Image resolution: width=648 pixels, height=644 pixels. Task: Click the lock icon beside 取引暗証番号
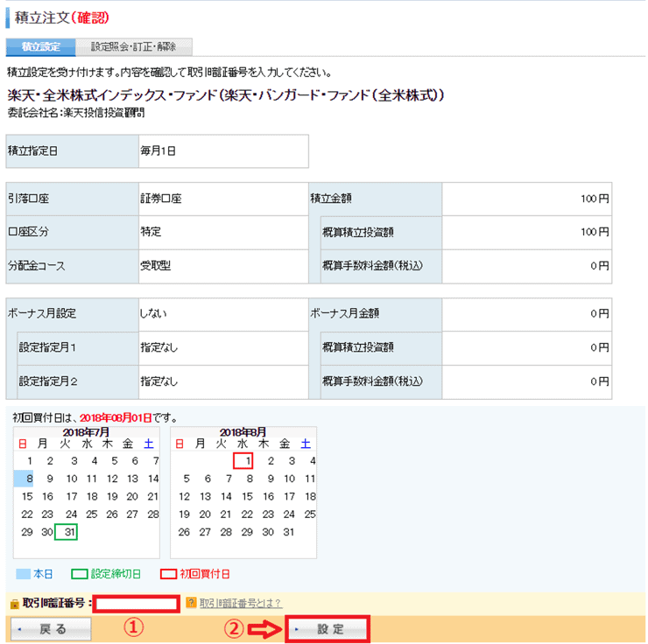pyautogui.click(x=15, y=604)
